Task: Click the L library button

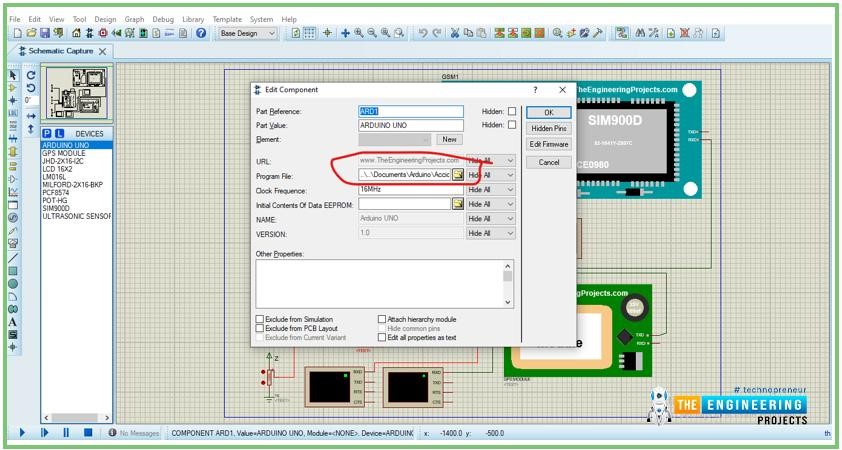Action: [59, 134]
